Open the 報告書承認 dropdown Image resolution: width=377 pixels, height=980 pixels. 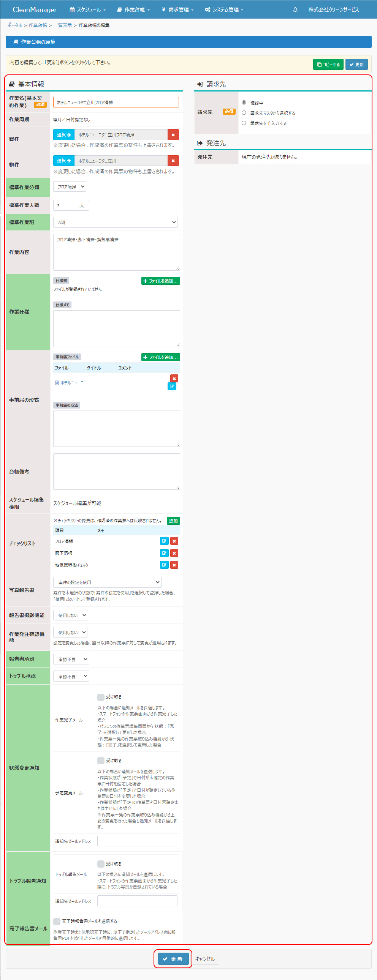point(71,659)
